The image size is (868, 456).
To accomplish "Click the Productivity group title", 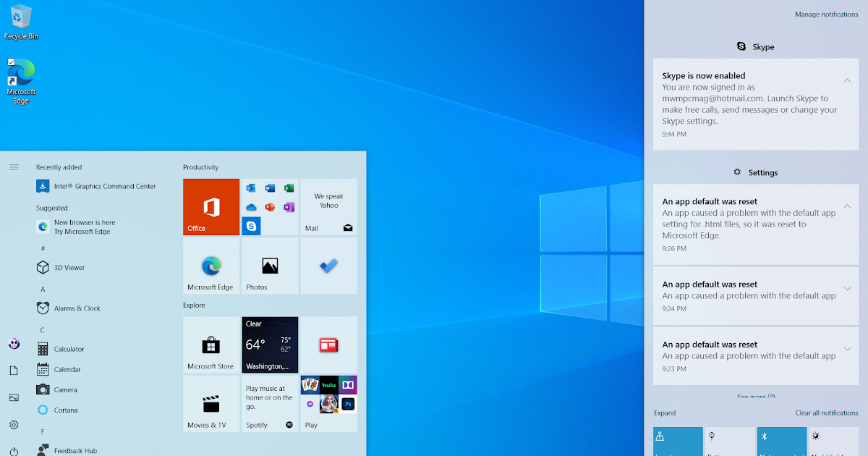I will (x=201, y=167).
